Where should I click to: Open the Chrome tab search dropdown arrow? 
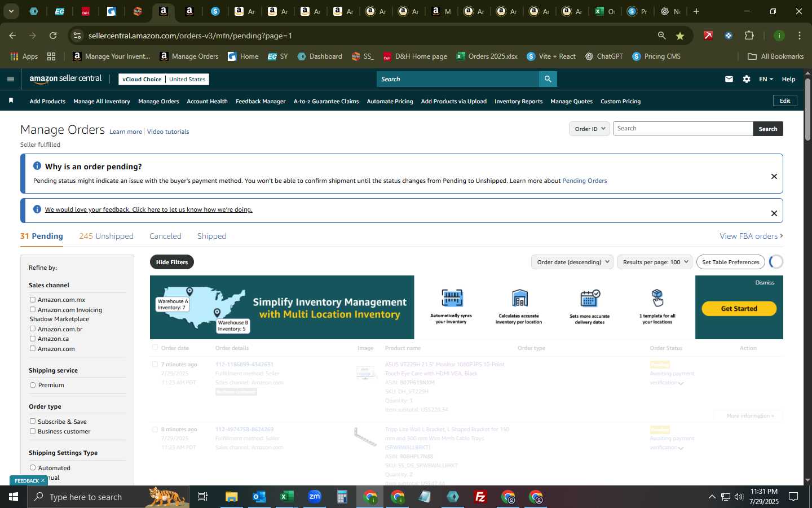[x=11, y=11]
